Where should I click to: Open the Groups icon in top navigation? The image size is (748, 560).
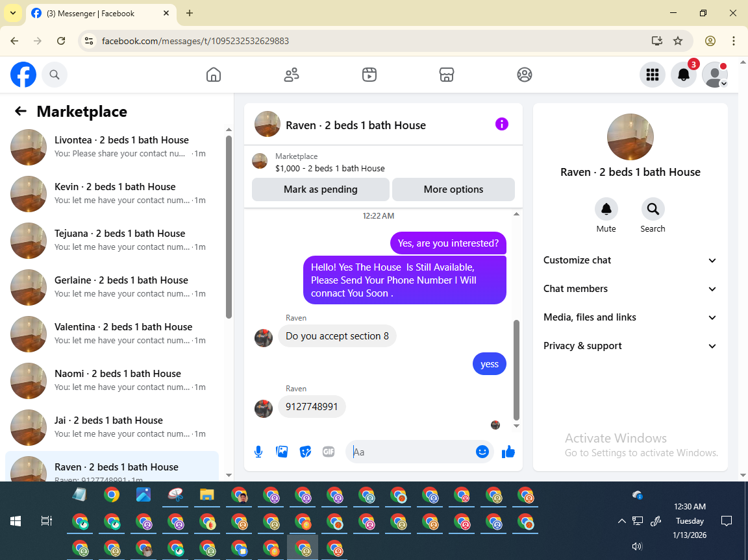(524, 75)
